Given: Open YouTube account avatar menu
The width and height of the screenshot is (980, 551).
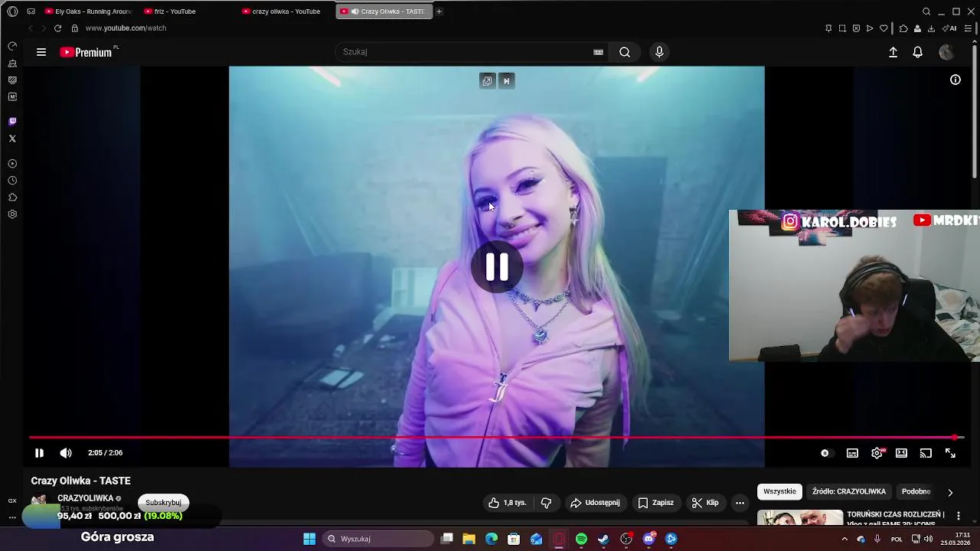Looking at the screenshot, I should point(946,52).
